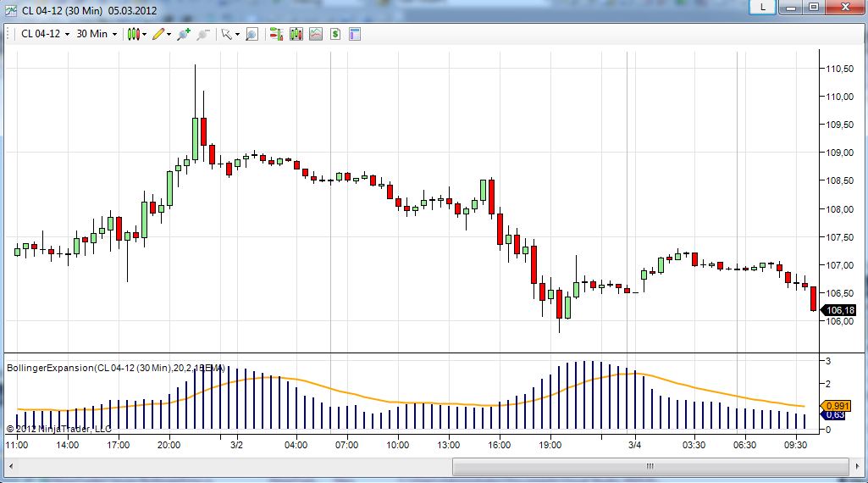Click the zoom out magnifier icon
This screenshot has height=483, width=868.
(203, 34)
